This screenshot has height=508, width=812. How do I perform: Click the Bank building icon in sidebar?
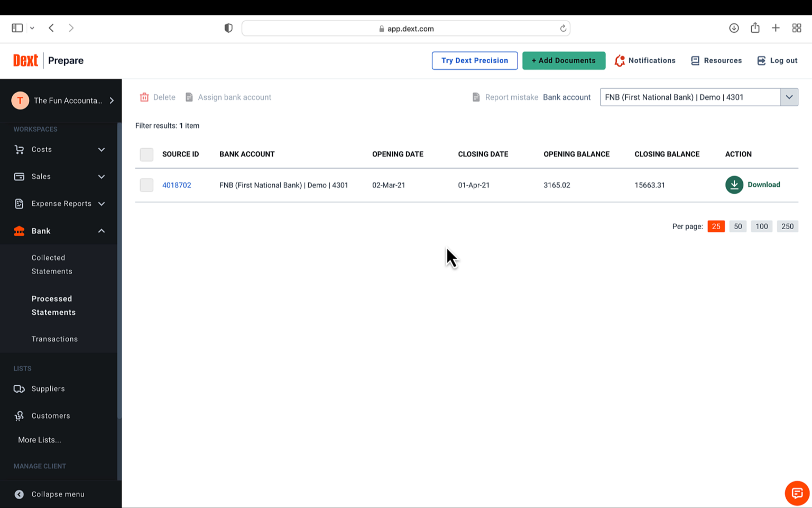point(19,231)
